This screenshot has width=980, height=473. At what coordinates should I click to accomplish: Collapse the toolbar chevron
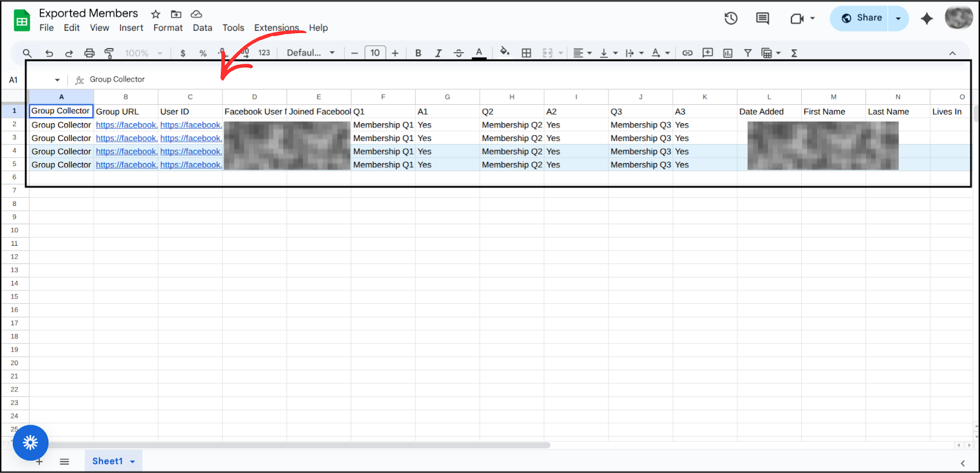pos(952,53)
